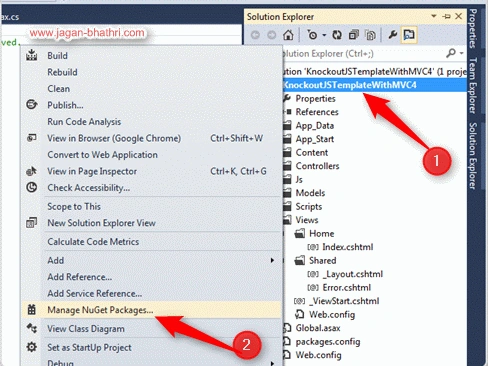Choose Calculate Code Metrics

152,241
